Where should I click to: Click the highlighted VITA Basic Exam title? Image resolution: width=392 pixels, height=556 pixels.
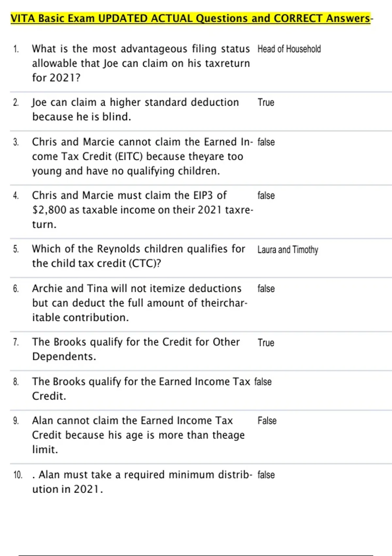[190, 18]
